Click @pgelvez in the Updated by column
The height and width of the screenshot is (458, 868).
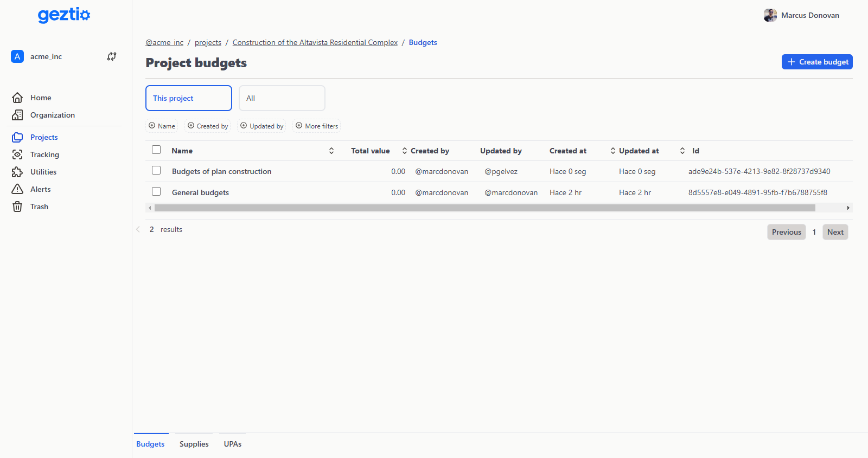point(501,171)
